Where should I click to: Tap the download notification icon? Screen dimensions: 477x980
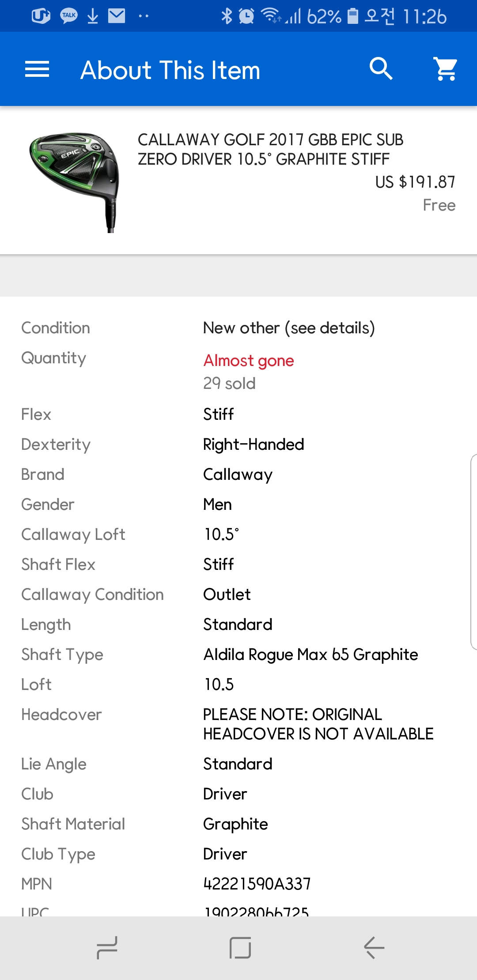93,16
